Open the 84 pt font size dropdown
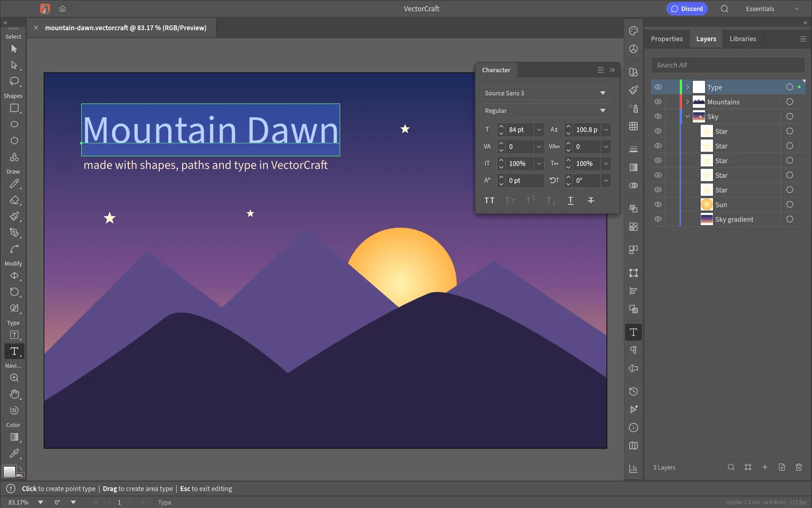Image resolution: width=812 pixels, height=508 pixels. pos(539,130)
